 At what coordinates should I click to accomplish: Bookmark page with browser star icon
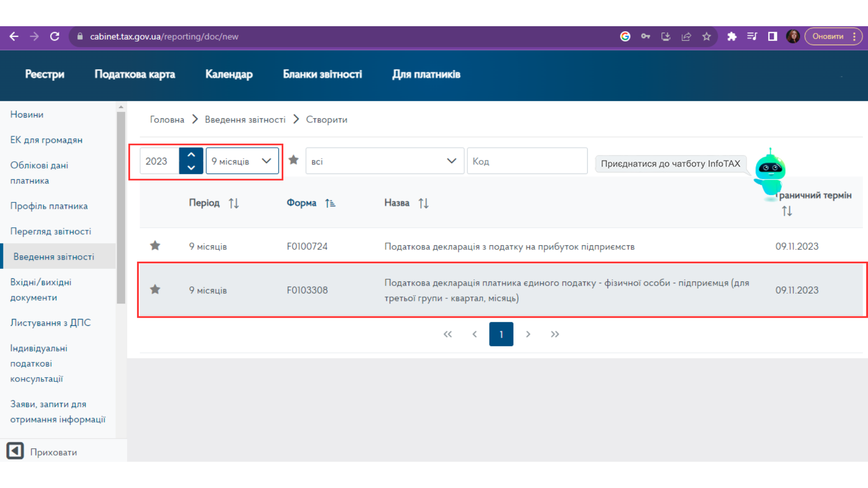point(707,37)
